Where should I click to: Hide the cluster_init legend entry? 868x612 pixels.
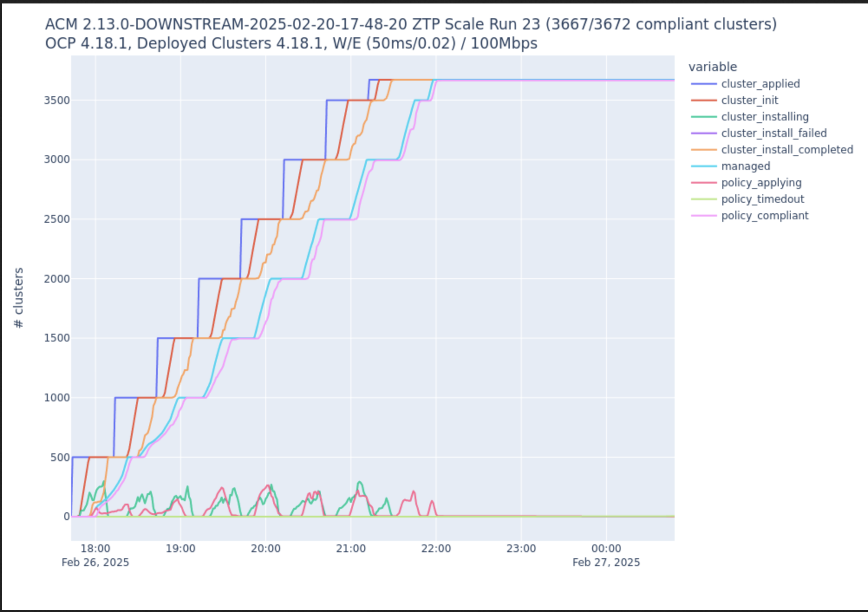(749, 100)
